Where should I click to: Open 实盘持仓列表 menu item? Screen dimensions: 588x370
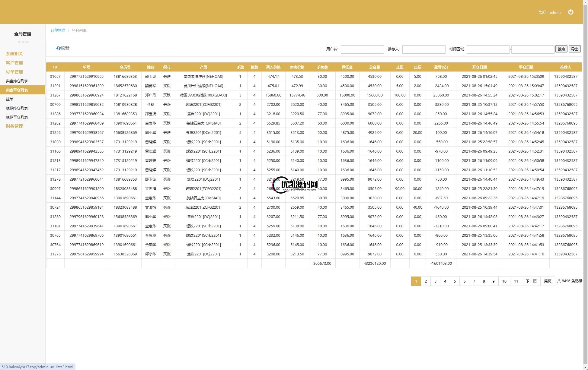[17, 81]
